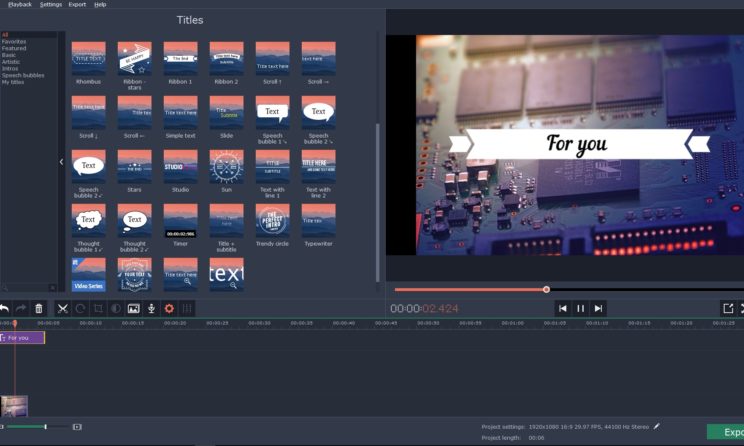Click the green Export button

(x=726, y=432)
